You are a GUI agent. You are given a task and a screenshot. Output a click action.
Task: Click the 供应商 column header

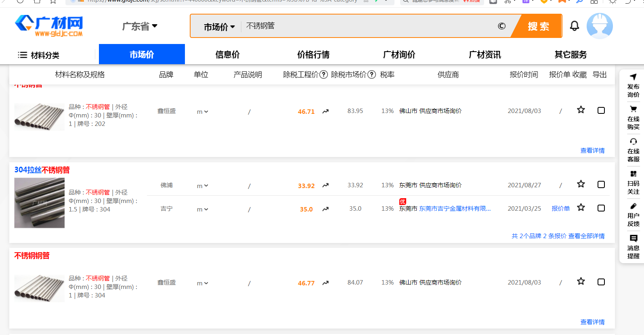[448, 75]
